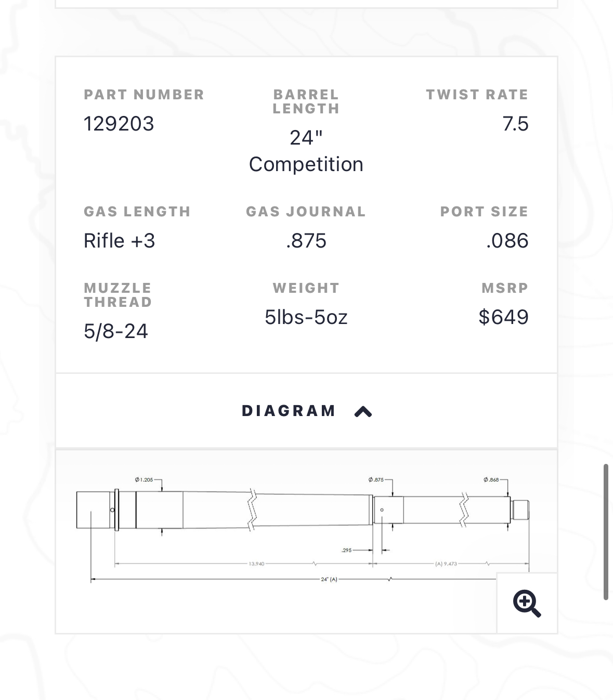Collapse the DIAGRAM section using the chevron
The image size is (613, 700).
[363, 412]
